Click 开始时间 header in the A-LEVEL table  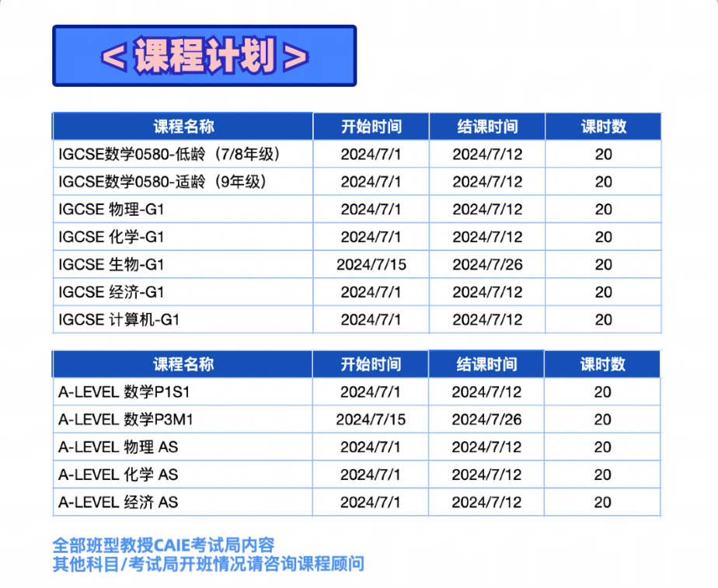pyautogui.click(x=371, y=364)
